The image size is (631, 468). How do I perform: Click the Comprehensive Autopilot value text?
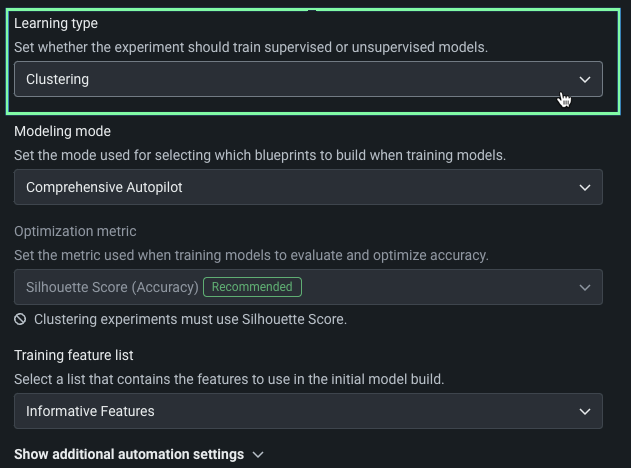tap(104, 187)
